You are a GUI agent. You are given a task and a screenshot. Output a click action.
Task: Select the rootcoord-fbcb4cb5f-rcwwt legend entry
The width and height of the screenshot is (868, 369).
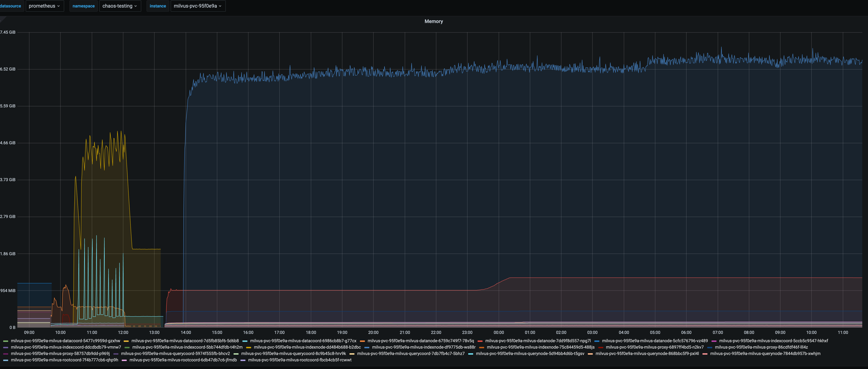pos(300,360)
